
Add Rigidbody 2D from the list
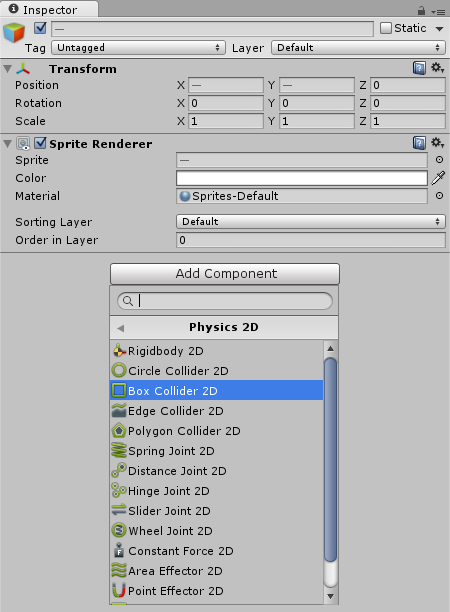click(217, 351)
